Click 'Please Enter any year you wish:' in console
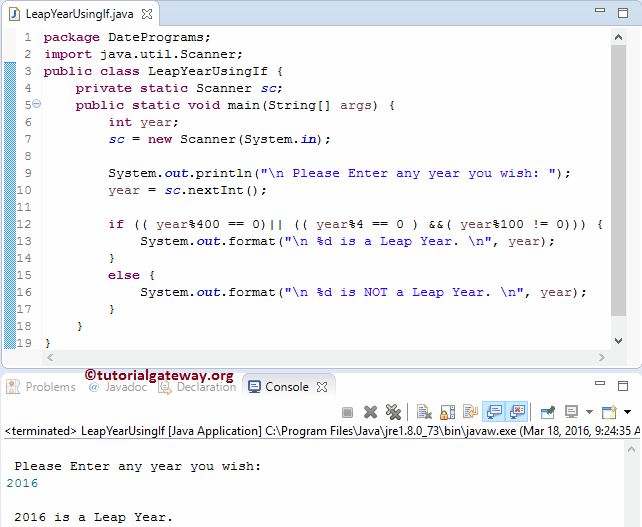This screenshot has width=642, height=527. [x=138, y=466]
